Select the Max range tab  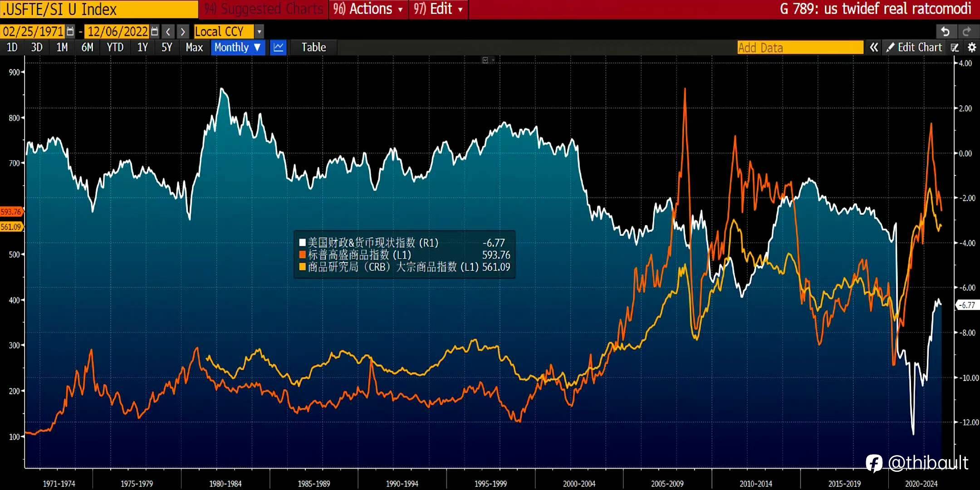(x=194, y=47)
